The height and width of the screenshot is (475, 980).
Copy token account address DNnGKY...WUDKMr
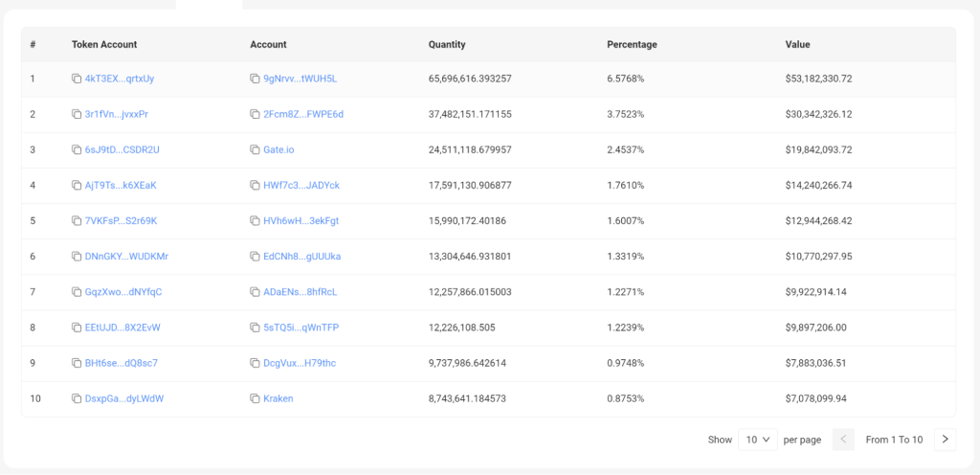click(x=77, y=257)
